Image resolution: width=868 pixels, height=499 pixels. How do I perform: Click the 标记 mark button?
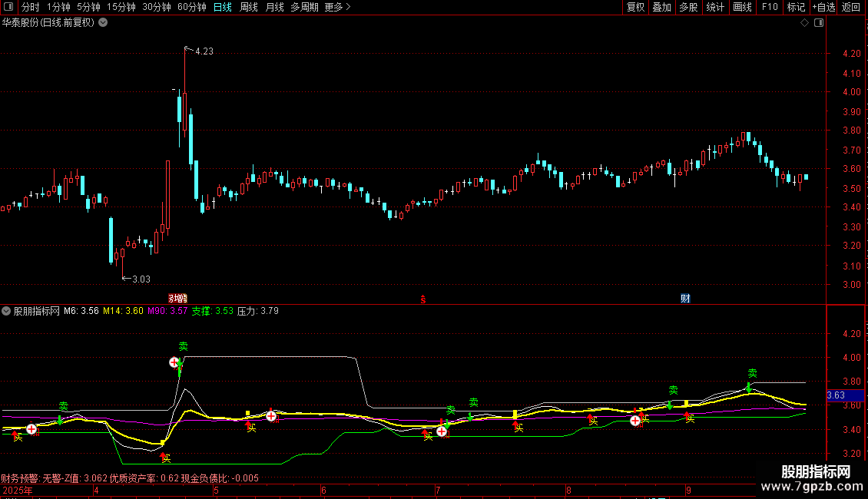point(796,7)
